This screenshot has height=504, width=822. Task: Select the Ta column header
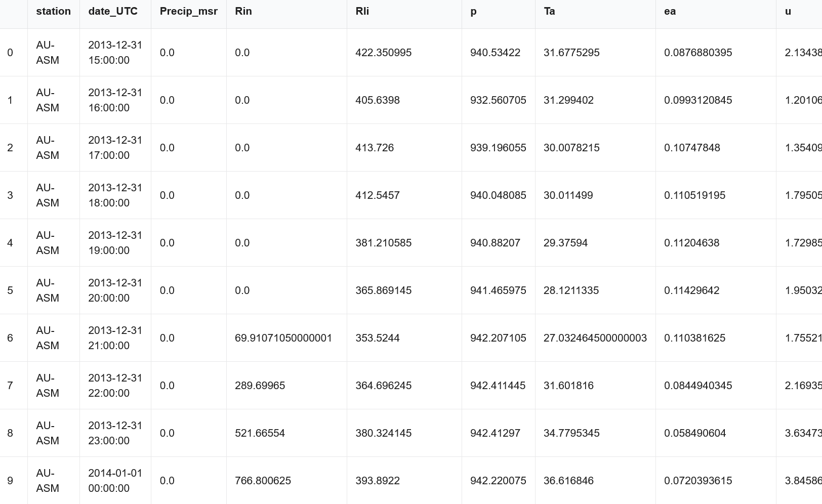pyautogui.click(x=549, y=11)
